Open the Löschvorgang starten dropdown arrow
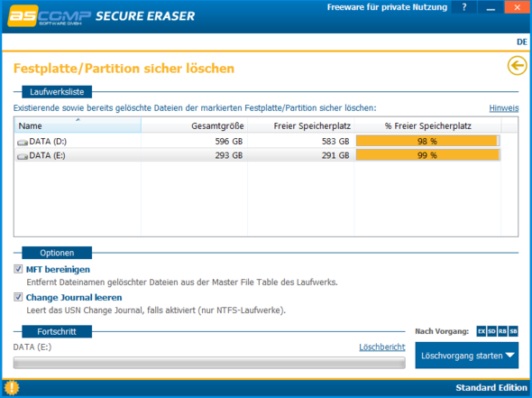532x398 pixels. (510, 356)
